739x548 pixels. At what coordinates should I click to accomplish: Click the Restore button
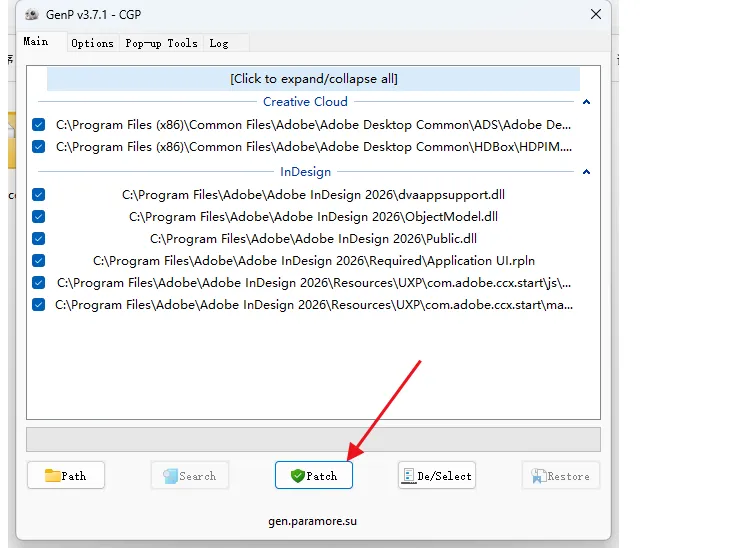[x=560, y=475]
